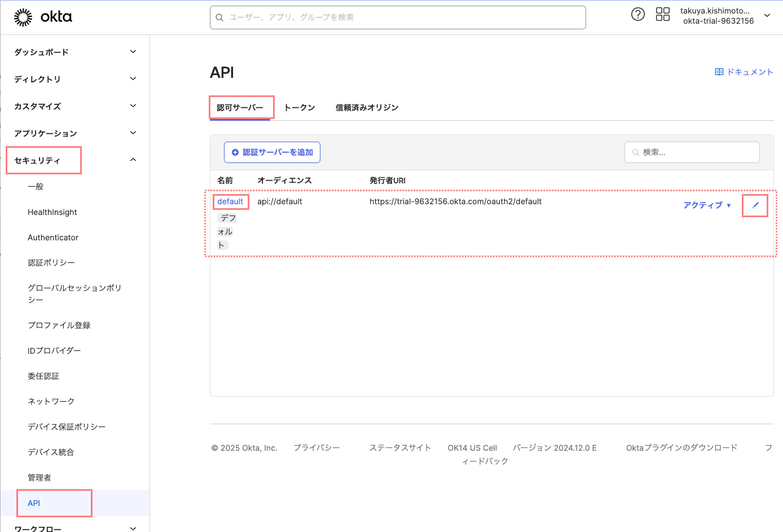Open ディレクトリ in the sidebar
This screenshot has height=532, width=783.
pos(37,80)
